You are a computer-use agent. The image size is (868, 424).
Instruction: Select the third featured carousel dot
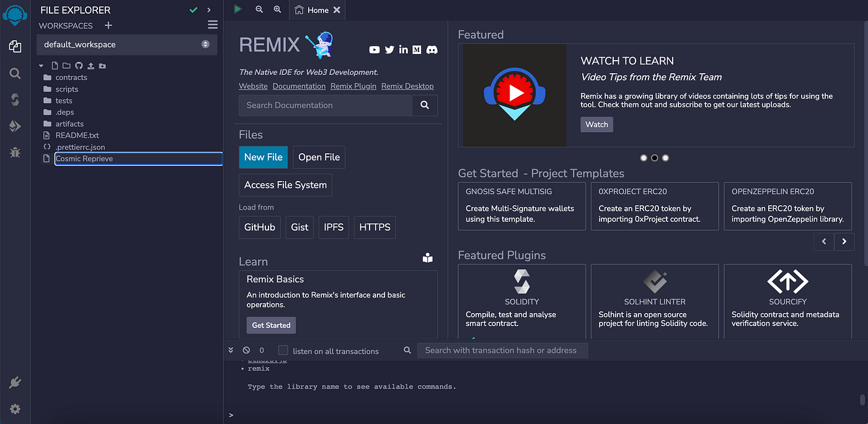665,158
